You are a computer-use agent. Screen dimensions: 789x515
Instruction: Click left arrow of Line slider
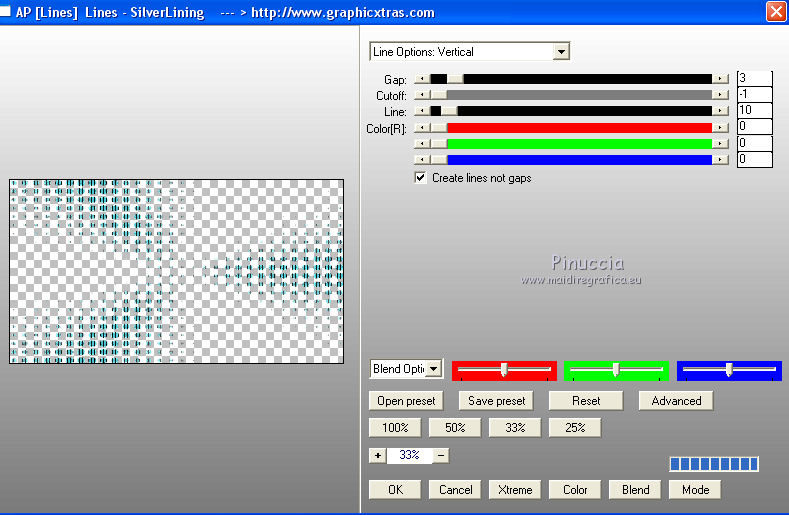click(422, 111)
